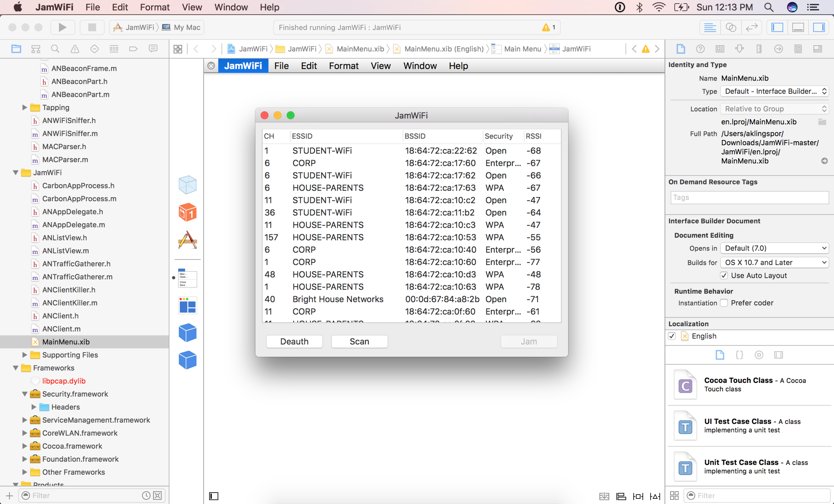Open the Type dropdown Default - Interface Builder
The width and height of the screenshot is (834, 504).
tap(774, 91)
